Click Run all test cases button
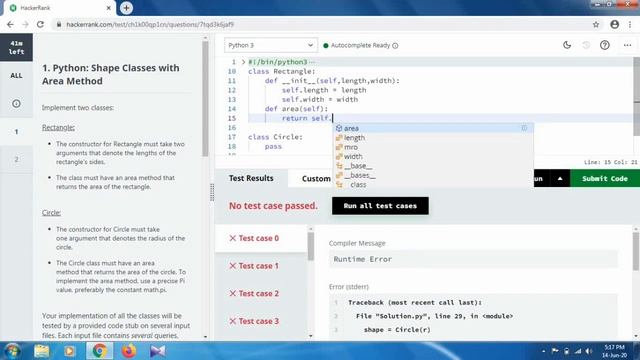 pyautogui.click(x=380, y=206)
